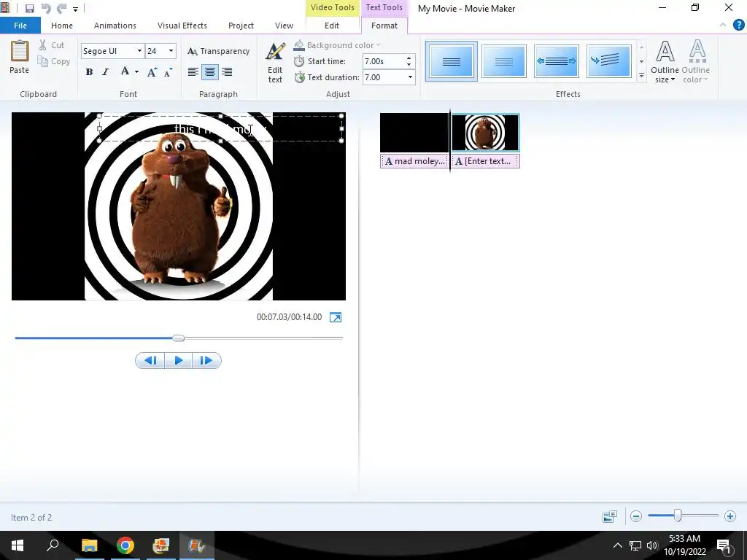This screenshot has height=560, width=747.
Task: Switch to the View tab
Action: pyautogui.click(x=284, y=26)
